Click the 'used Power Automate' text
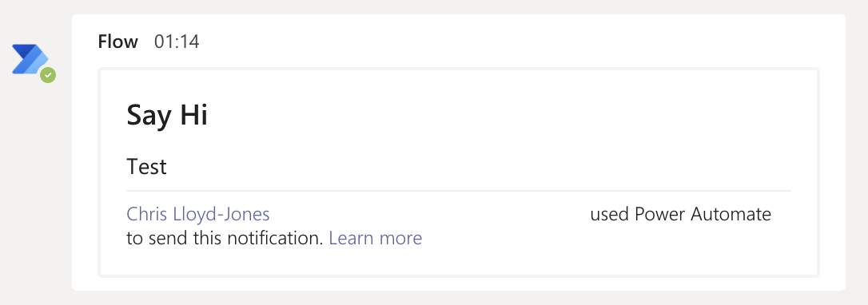 click(x=680, y=214)
